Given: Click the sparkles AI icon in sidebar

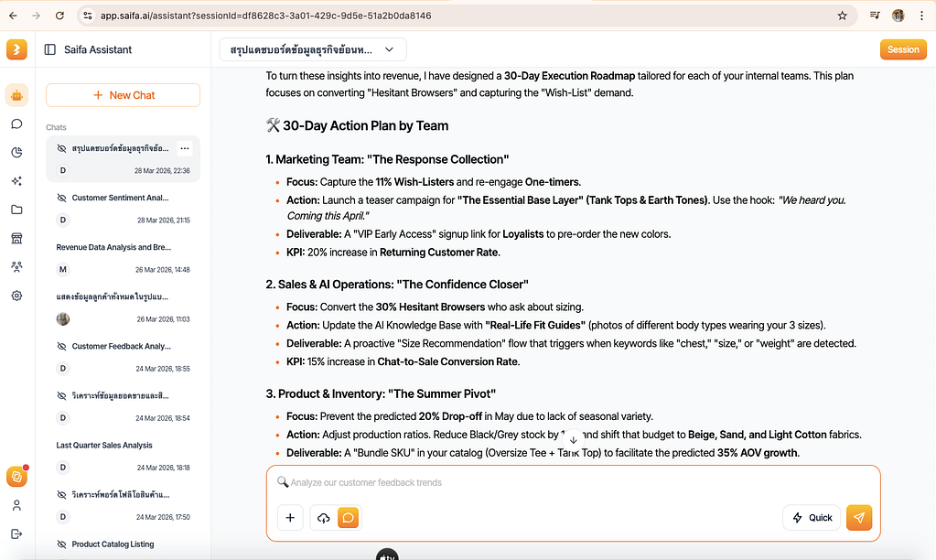Looking at the screenshot, I should coord(16,181).
